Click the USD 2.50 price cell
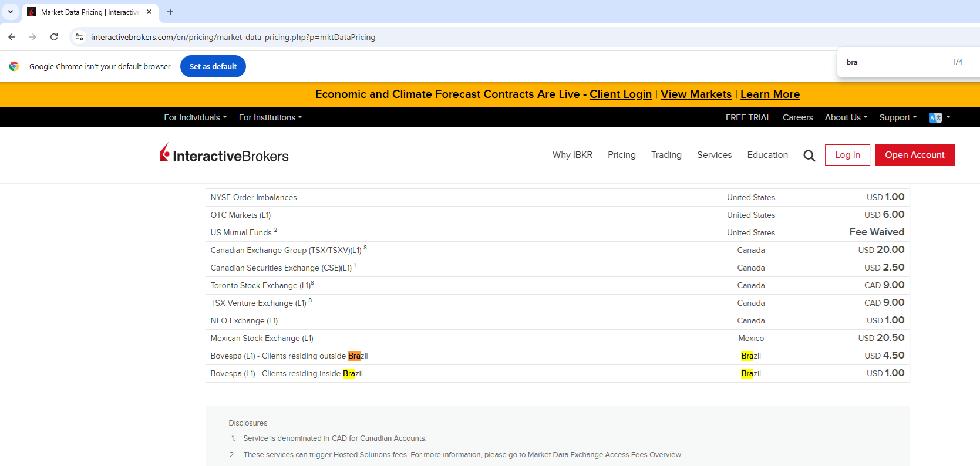Screen dimensions: 980x466 pos(884,268)
